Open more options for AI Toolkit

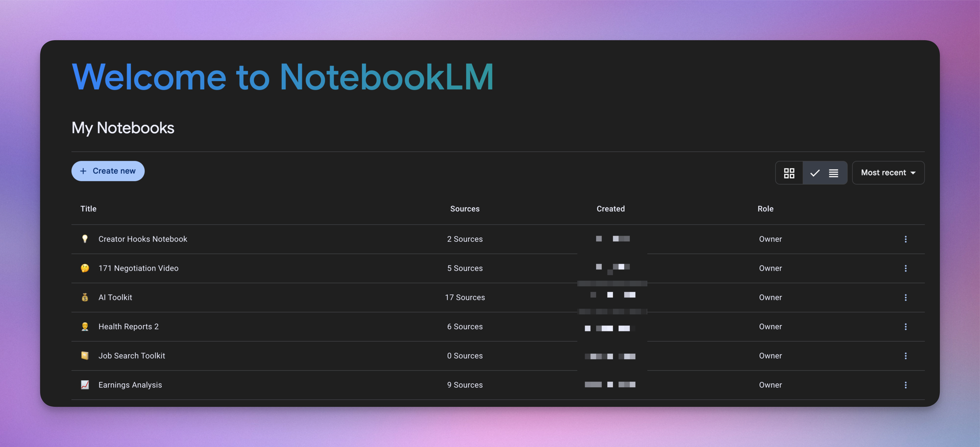click(906, 297)
